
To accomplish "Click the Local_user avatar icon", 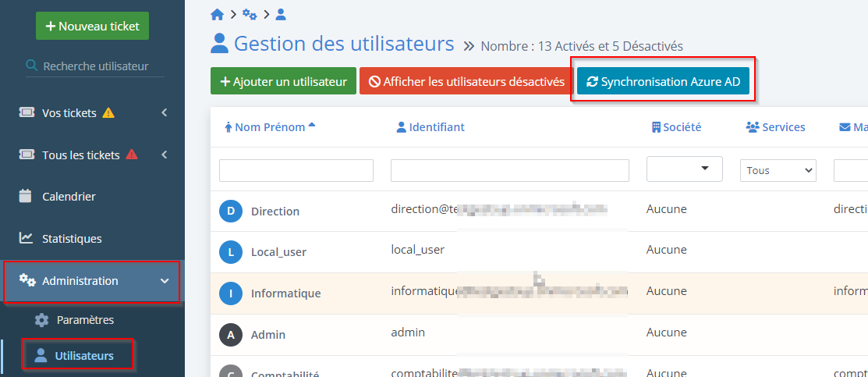I will [232, 252].
